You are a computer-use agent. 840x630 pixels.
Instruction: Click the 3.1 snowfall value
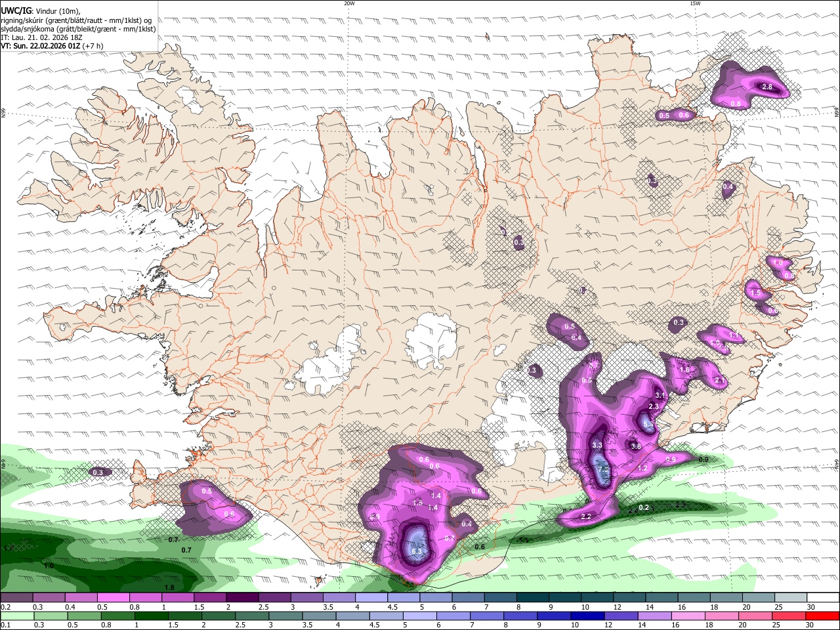660,396
